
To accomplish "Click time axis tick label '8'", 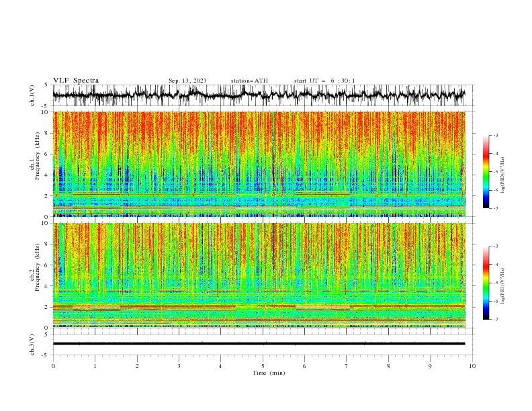I will [x=388, y=366].
